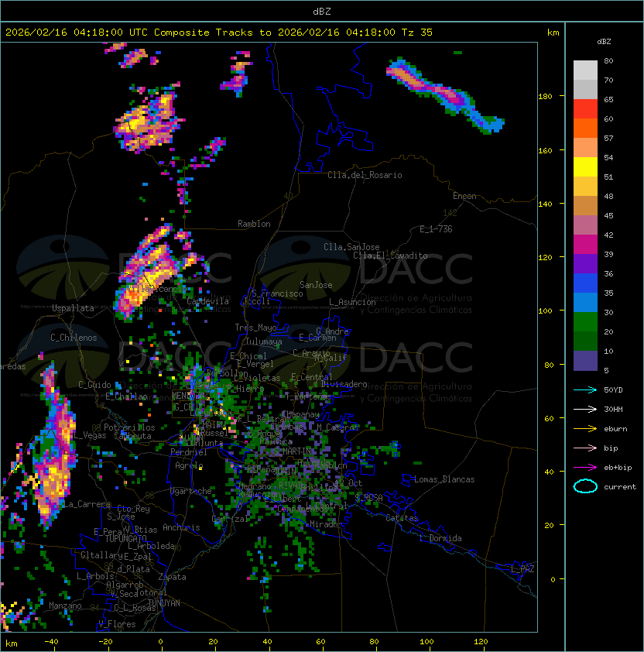Click the 'Zapata' place label
The width and height of the screenshot is (644, 652).
[172, 577]
